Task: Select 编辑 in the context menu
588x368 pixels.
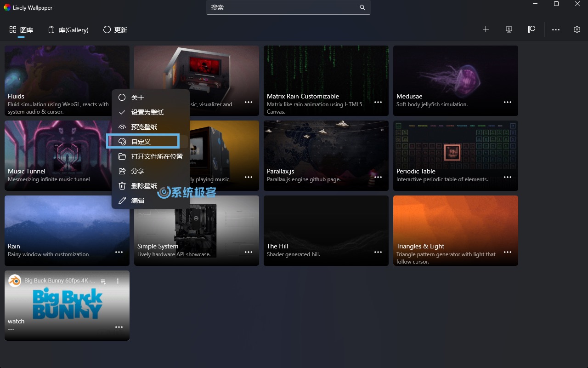Action: (x=151, y=201)
